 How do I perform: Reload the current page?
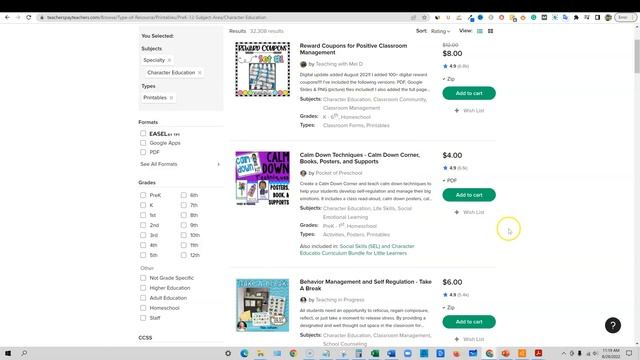point(29,18)
